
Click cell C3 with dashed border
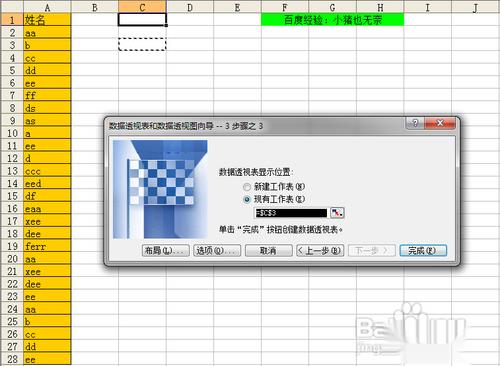tap(142, 45)
